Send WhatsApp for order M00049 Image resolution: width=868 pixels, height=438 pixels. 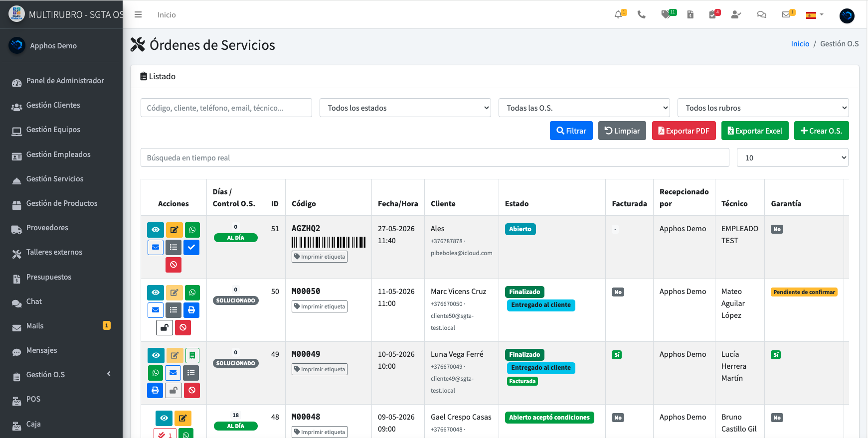pos(156,373)
